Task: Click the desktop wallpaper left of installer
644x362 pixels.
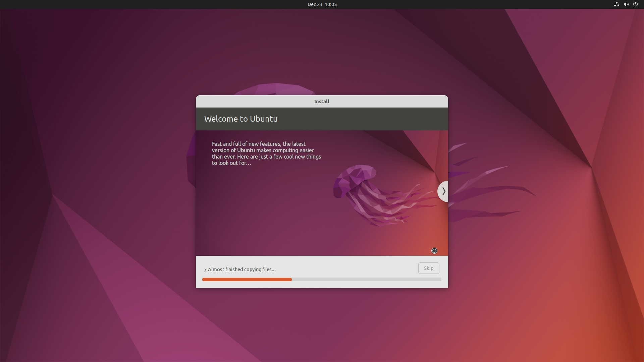Action: pyautogui.click(x=101, y=188)
